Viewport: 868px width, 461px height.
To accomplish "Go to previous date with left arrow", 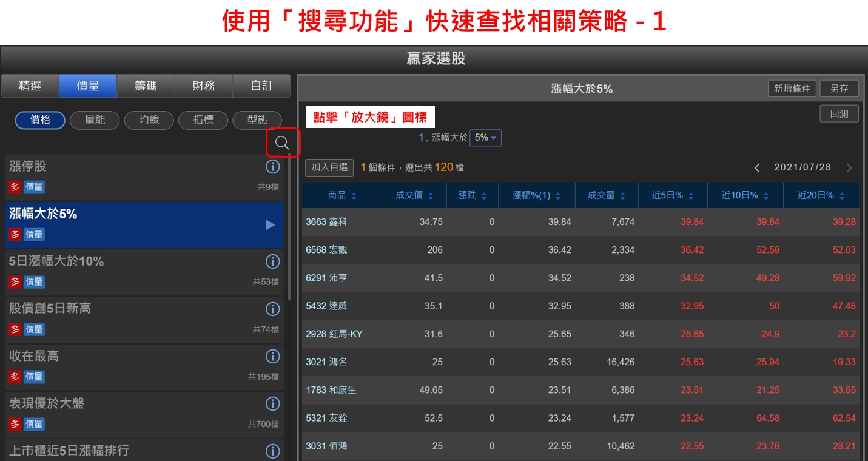I will pyautogui.click(x=757, y=168).
